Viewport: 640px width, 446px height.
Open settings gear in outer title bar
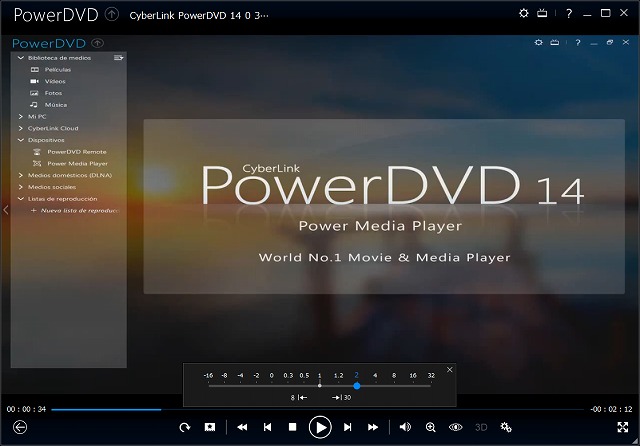point(524,13)
